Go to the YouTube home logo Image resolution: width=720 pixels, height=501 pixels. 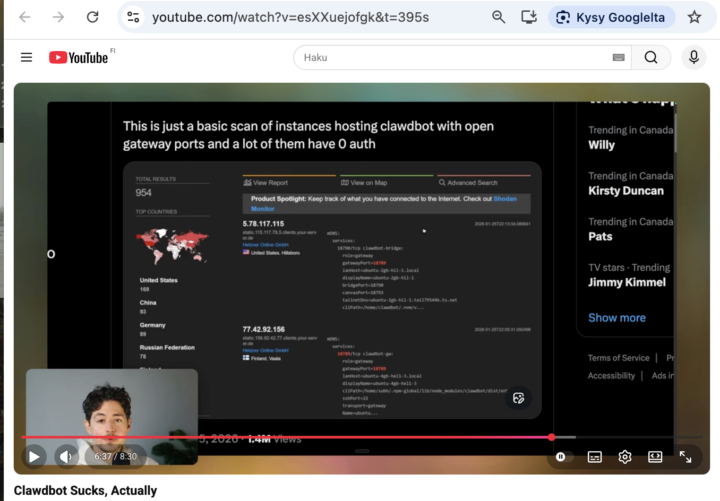(x=79, y=57)
